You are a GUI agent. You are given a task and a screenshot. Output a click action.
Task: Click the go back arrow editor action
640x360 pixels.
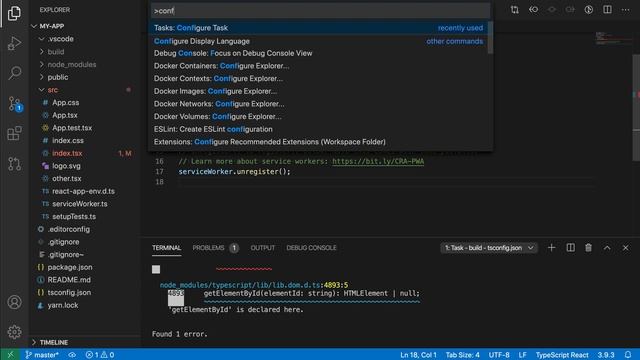point(533,10)
